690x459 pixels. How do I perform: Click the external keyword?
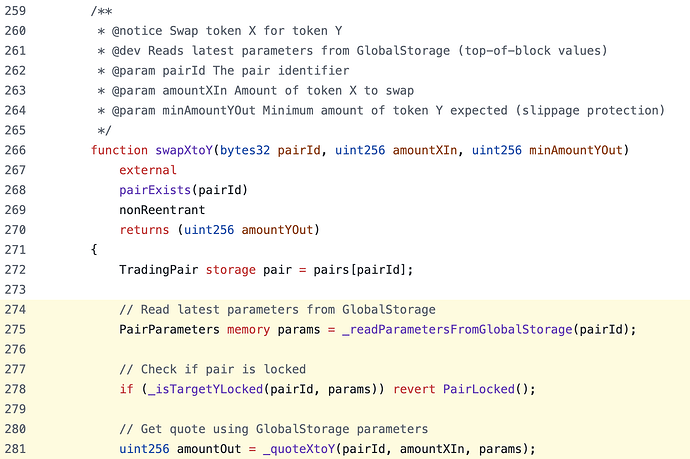148,170
